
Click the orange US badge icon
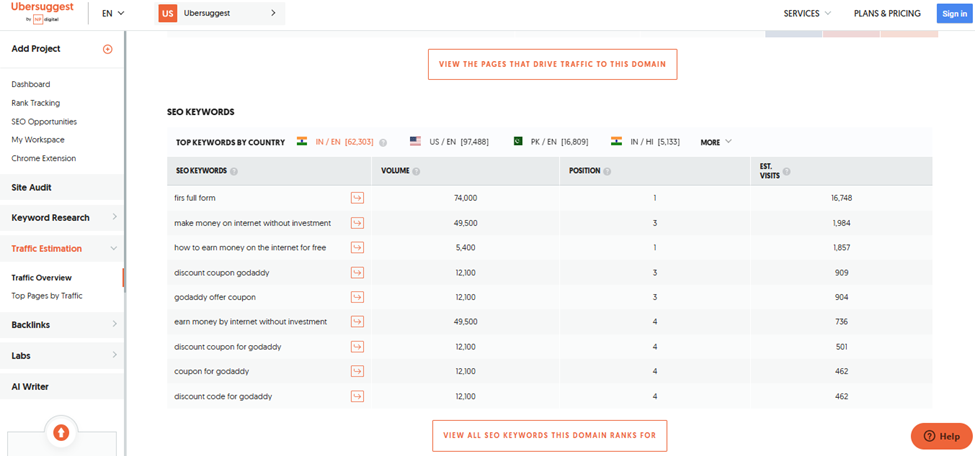point(168,13)
